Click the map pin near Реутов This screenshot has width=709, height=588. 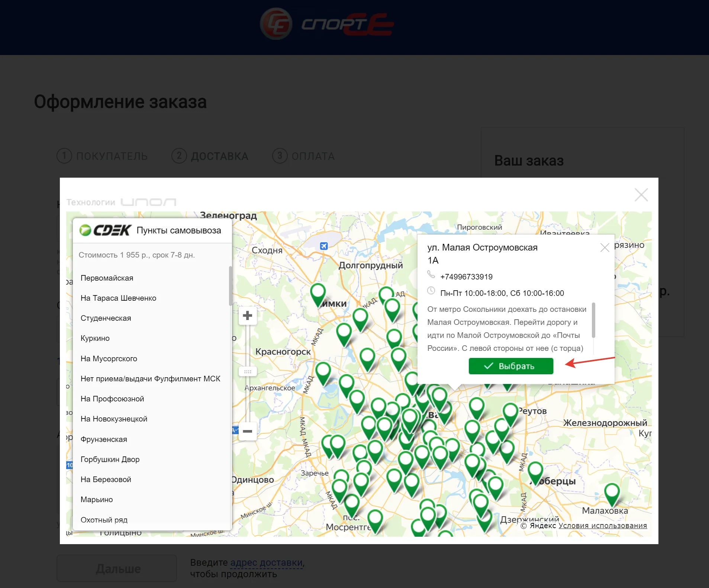(510, 412)
